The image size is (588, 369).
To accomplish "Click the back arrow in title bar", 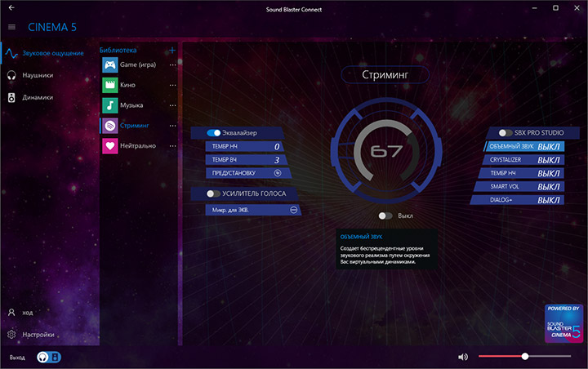I will [11, 7].
